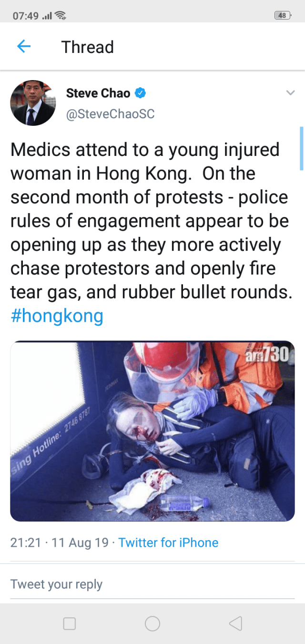
Task: Open Steve Chao's profile picture
Action: pos(33,103)
